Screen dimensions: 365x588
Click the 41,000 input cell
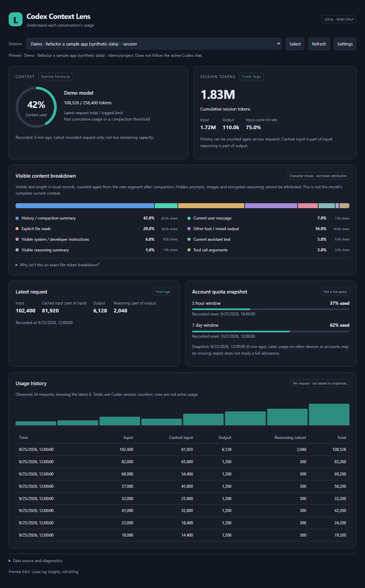point(127,511)
